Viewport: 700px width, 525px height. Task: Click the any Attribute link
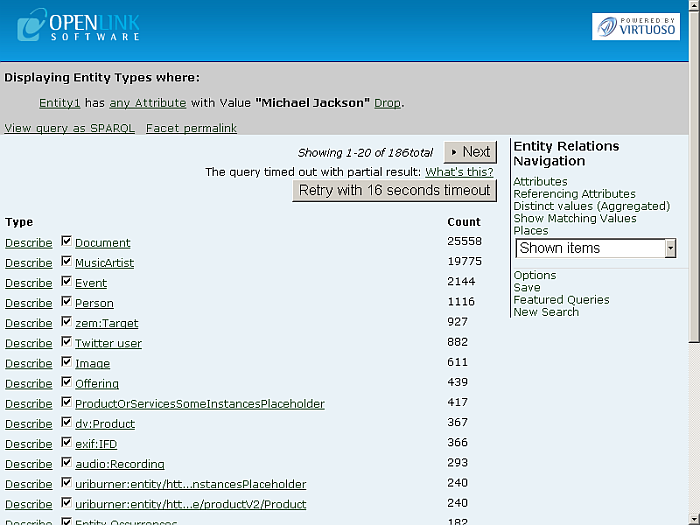pyautogui.click(x=148, y=103)
